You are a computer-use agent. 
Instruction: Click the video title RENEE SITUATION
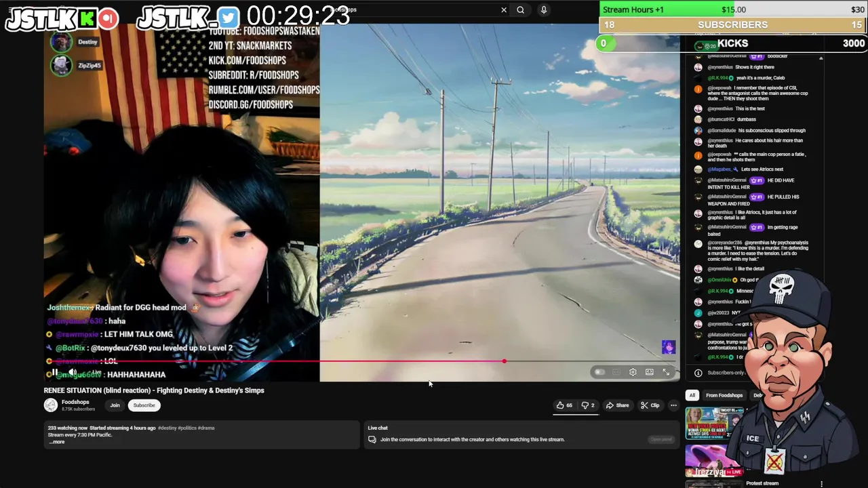[154, 390]
